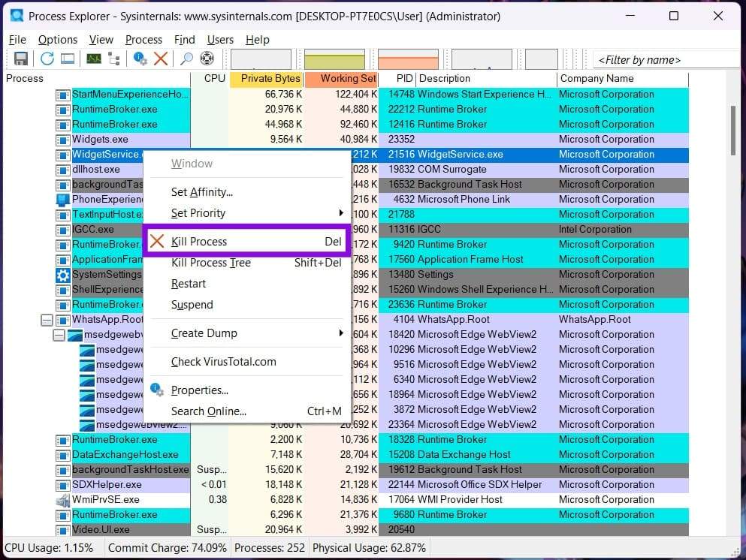The image size is (746, 560).
Task: Click the 'Microsoft Phone Link' description
Action: point(464,200)
